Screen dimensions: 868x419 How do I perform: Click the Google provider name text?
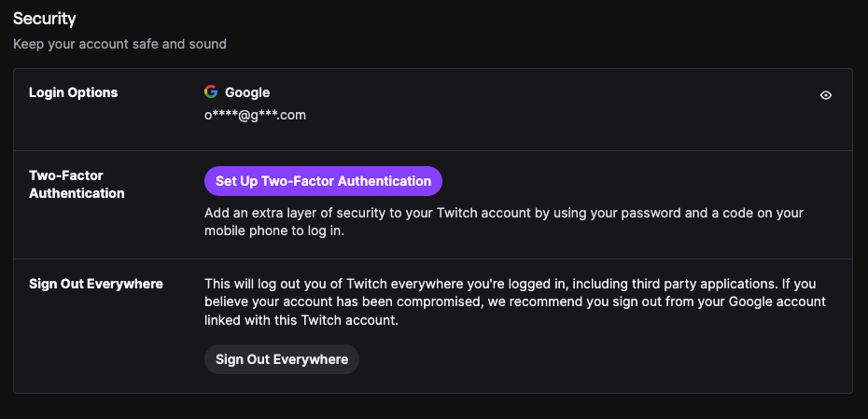247,92
